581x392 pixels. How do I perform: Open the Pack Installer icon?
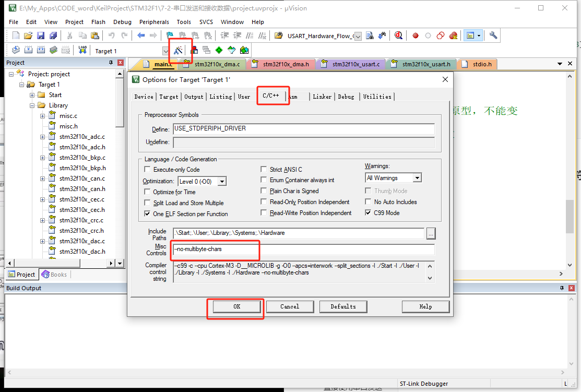click(244, 50)
